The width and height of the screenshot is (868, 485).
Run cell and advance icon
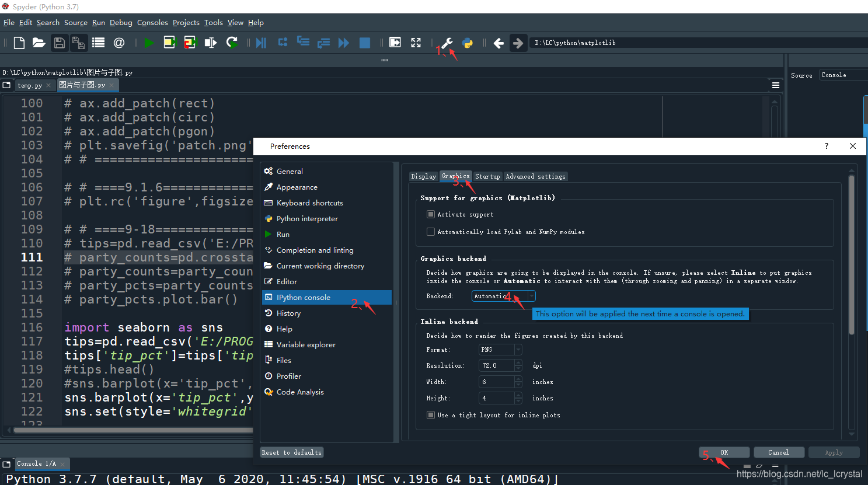(x=190, y=43)
